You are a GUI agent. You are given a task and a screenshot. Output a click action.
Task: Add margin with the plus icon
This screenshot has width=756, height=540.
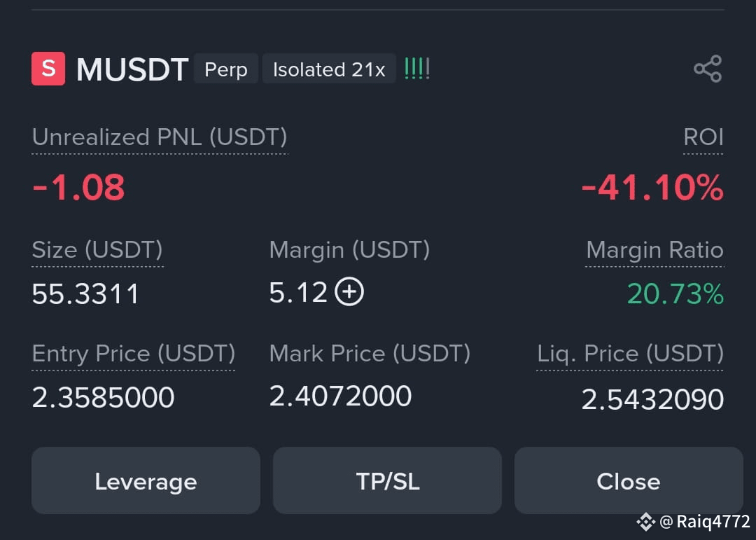click(349, 292)
